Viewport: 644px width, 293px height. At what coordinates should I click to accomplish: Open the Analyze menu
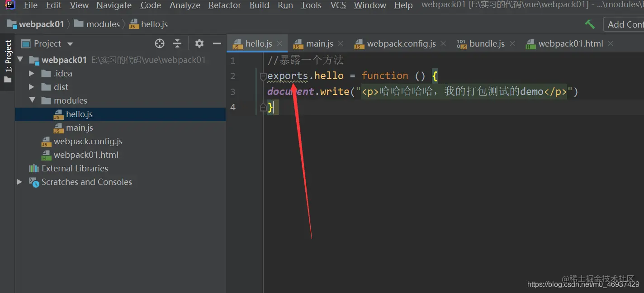point(185,5)
